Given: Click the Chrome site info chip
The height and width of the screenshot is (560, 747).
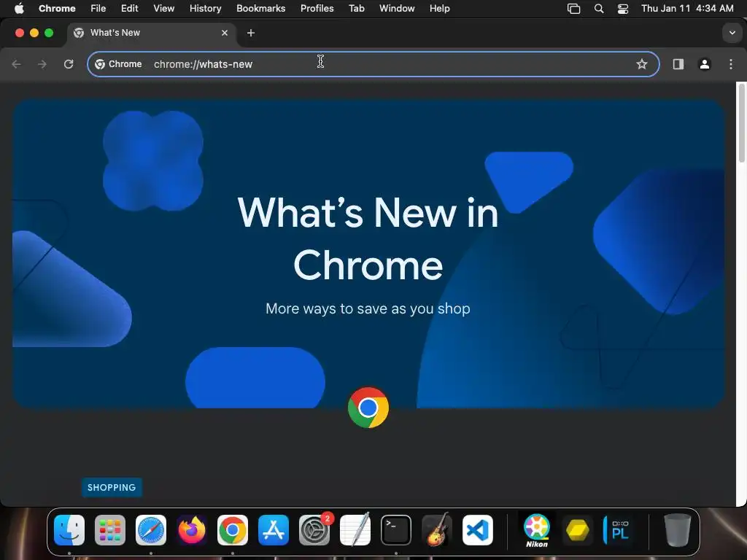Looking at the screenshot, I should point(119,64).
